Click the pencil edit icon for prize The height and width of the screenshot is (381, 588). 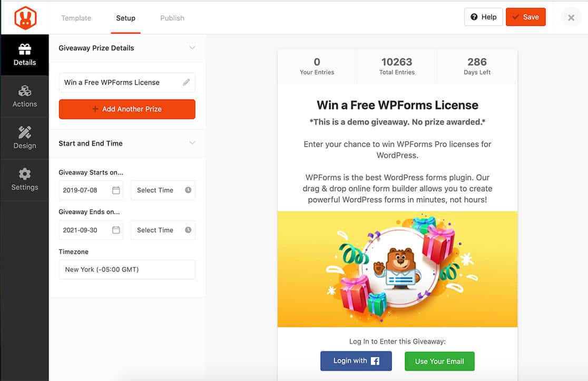[187, 83]
